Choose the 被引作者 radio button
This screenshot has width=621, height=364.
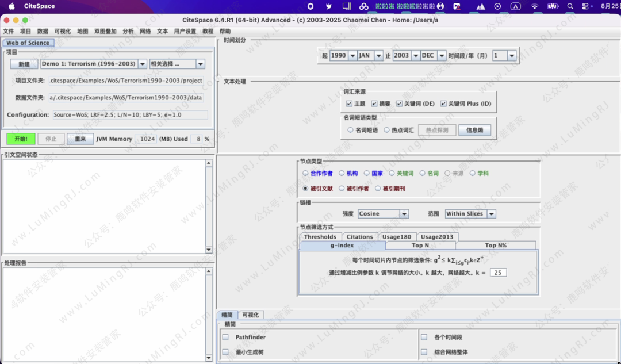pyautogui.click(x=342, y=189)
